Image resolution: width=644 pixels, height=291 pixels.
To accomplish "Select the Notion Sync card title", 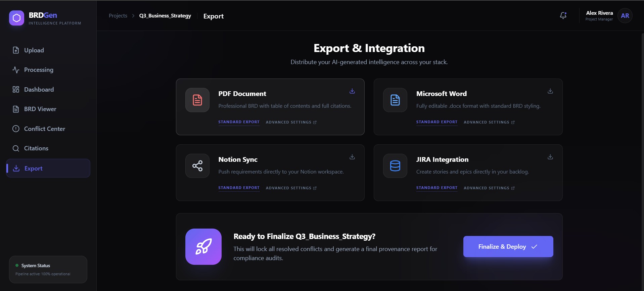I will (238, 159).
